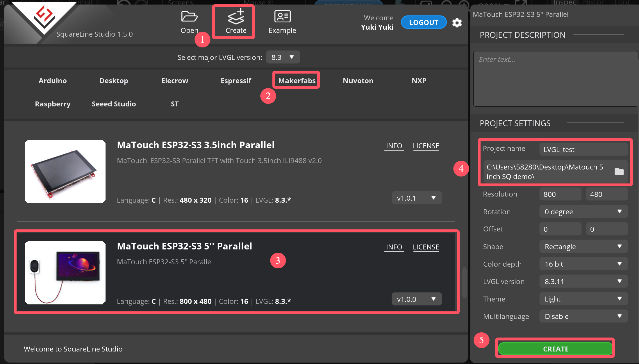
Task: Click the Project name input field
Action: pyautogui.click(x=583, y=149)
